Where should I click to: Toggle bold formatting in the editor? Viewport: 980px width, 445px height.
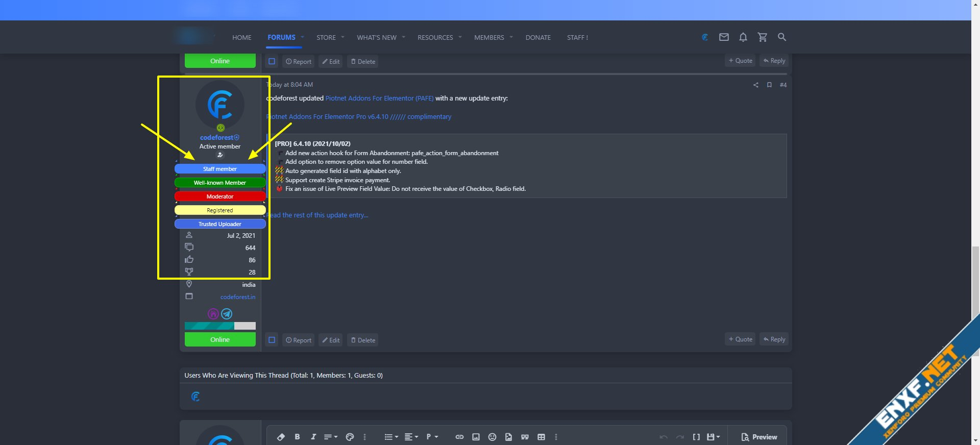tap(297, 437)
